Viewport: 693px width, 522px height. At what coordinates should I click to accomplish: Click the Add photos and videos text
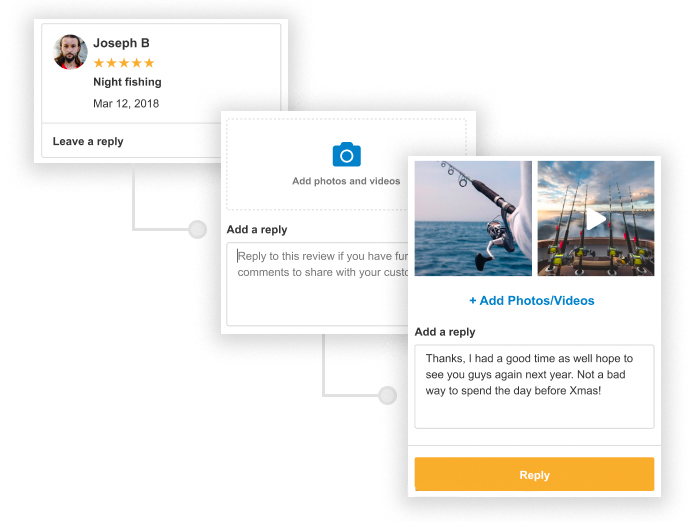click(x=346, y=181)
